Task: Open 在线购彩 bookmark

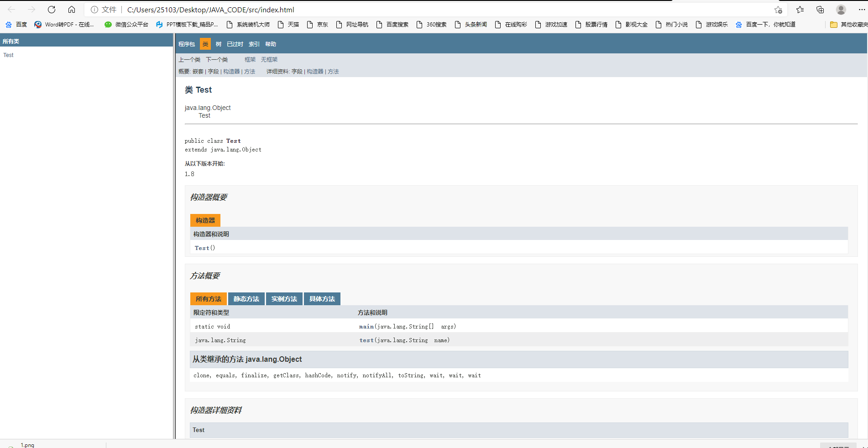Action: (511, 25)
